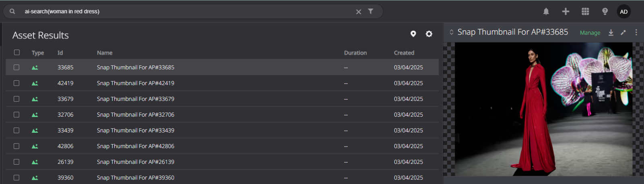Open the notifications bell

coord(546,11)
